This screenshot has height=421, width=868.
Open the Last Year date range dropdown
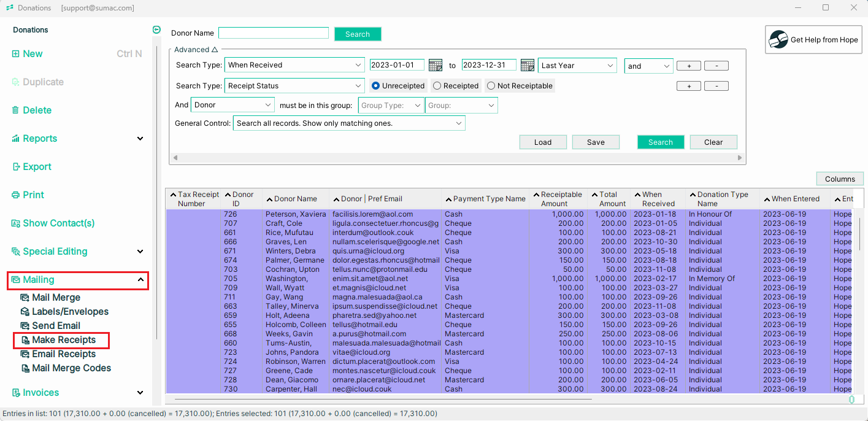[x=577, y=66]
